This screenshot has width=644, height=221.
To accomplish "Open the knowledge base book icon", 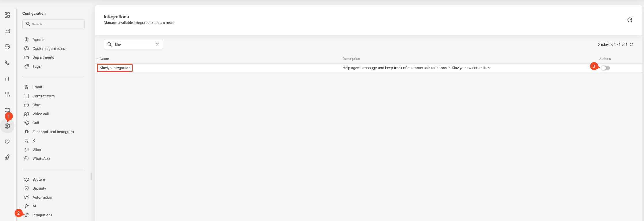I will 7,110.
